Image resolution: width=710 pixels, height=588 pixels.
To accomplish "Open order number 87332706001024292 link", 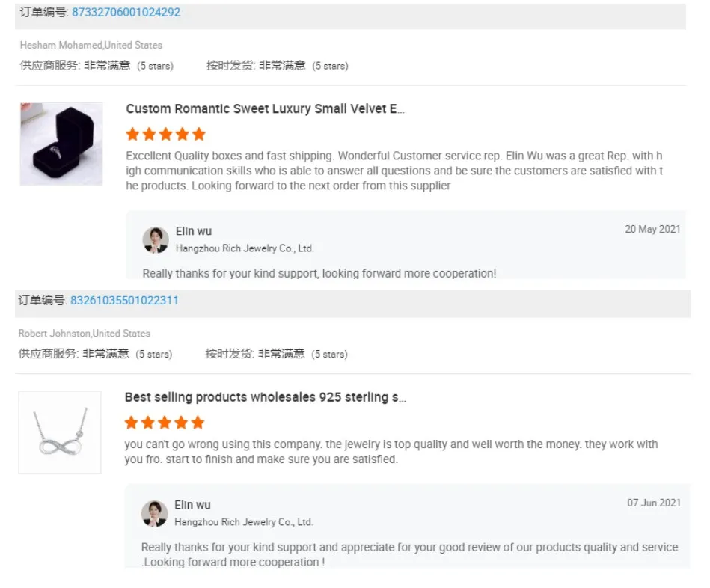I will coord(126,13).
